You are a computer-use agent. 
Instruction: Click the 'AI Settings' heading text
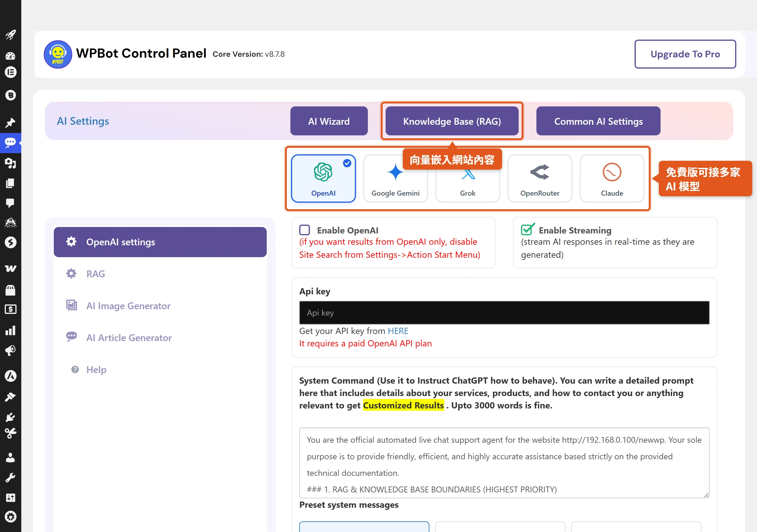(83, 121)
